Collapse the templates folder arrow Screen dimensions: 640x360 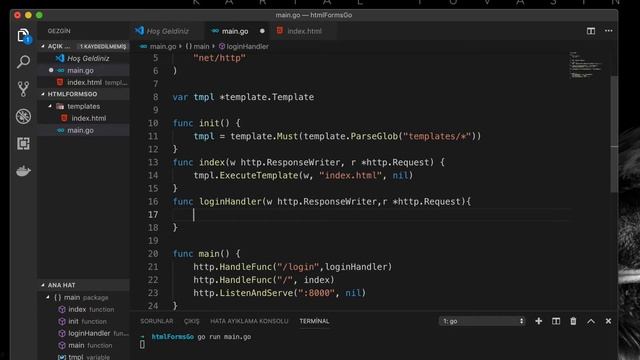tap(50, 106)
